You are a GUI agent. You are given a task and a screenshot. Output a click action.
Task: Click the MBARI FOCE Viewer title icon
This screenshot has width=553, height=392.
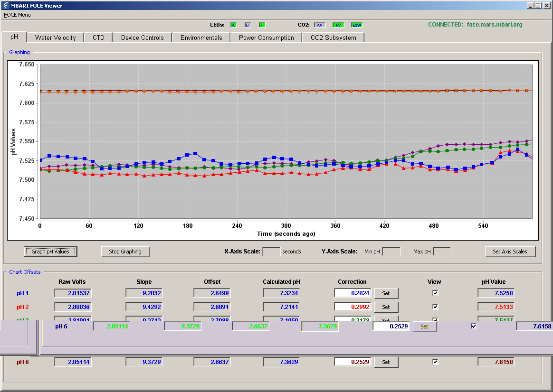pos(6,5)
